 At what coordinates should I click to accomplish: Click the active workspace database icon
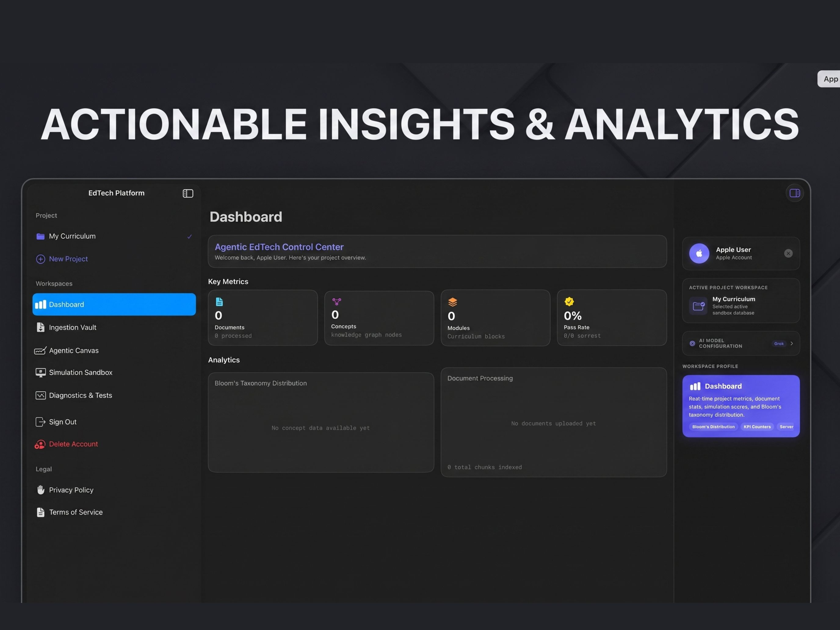tap(698, 306)
